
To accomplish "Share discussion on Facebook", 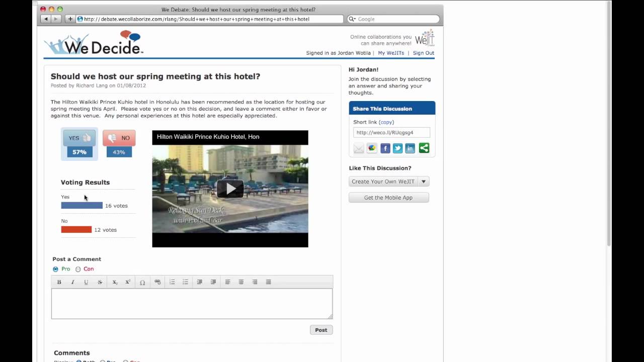I will point(385,148).
